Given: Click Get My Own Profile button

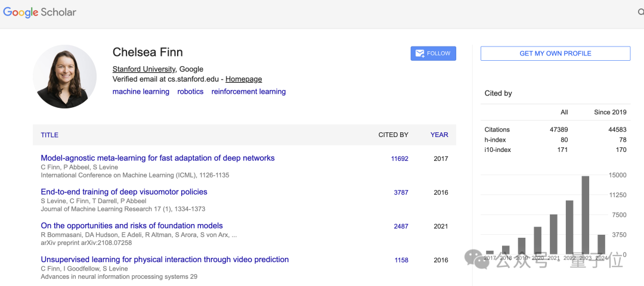Looking at the screenshot, I should (x=555, y=54).
